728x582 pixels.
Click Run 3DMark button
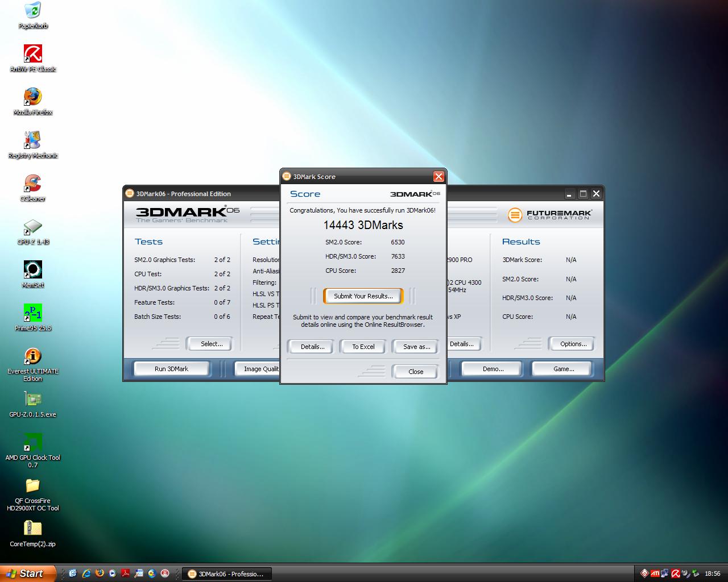(171, 369)
